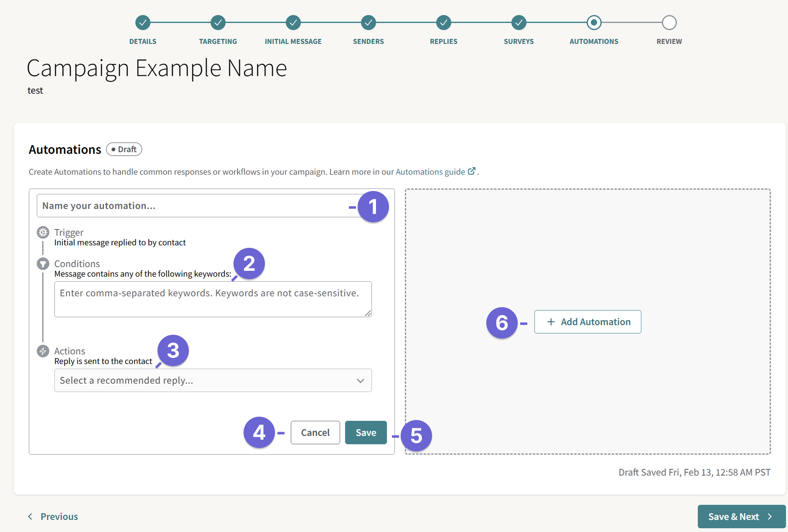
Task: Click the Actions lightning bolt icon
Action: [43, 351]
